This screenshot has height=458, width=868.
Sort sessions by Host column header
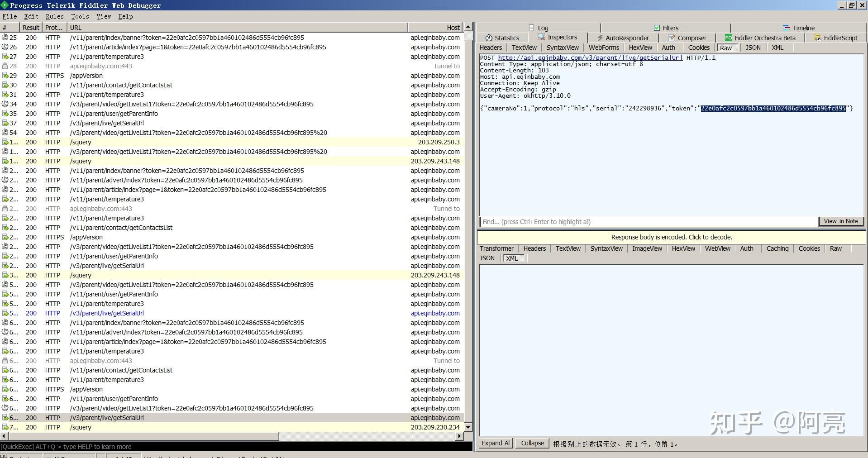(x=435, y=28)
